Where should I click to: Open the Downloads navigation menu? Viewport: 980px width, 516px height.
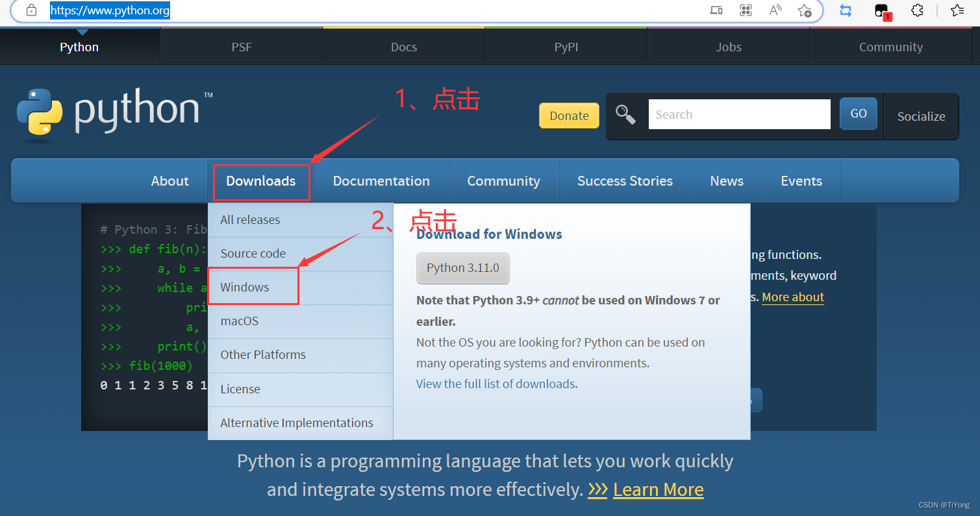(x=261, y=181)
